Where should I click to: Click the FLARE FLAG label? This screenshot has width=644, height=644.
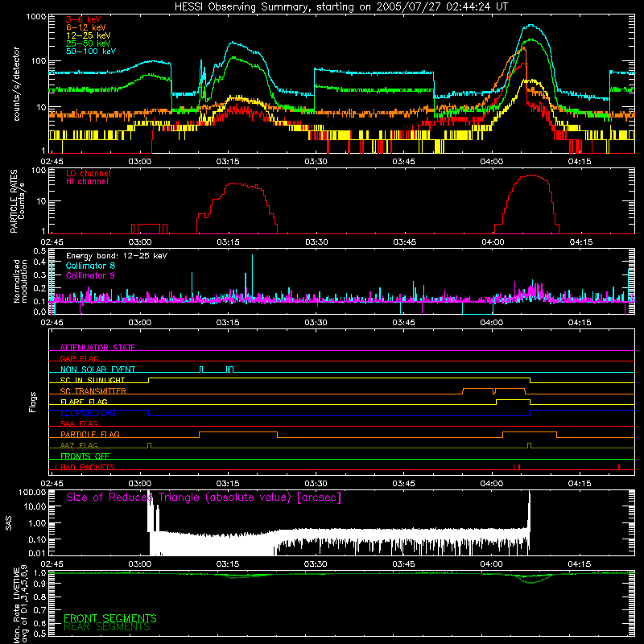84,402
